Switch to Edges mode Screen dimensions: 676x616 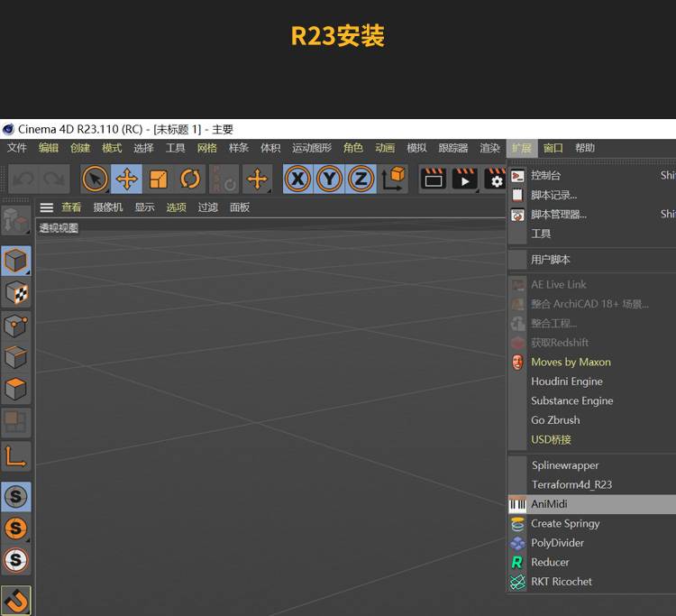16,357
